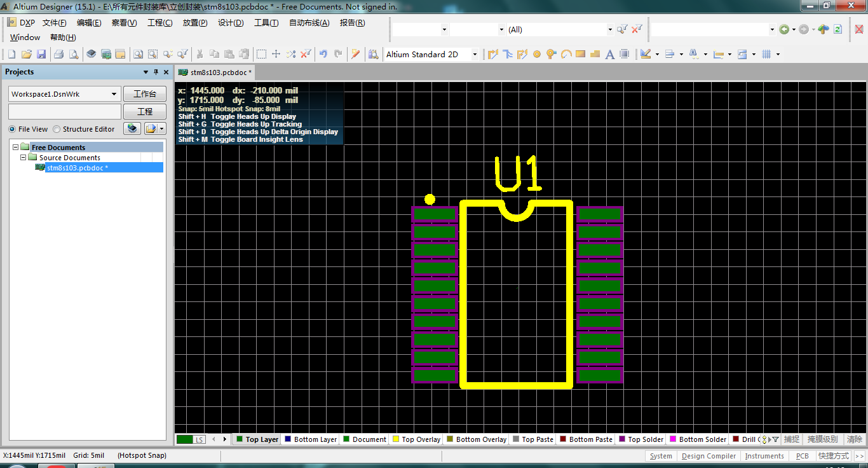
Task: Open the (All) filter dropdown
Action: point(610,29)
